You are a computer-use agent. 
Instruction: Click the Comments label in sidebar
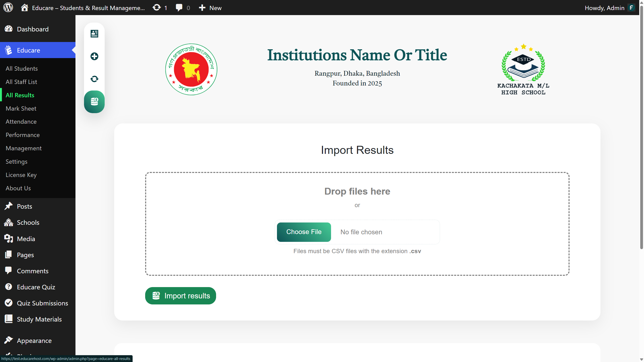32,271
